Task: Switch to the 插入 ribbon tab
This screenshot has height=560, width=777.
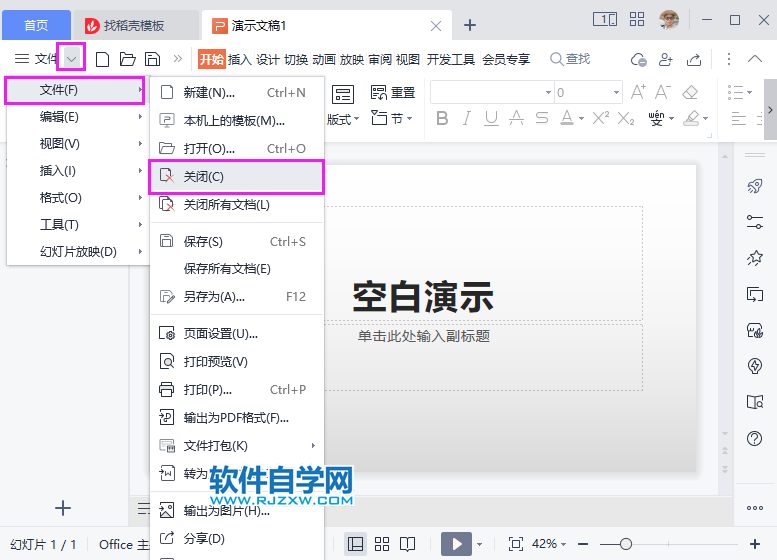Action: click(240, 59)
